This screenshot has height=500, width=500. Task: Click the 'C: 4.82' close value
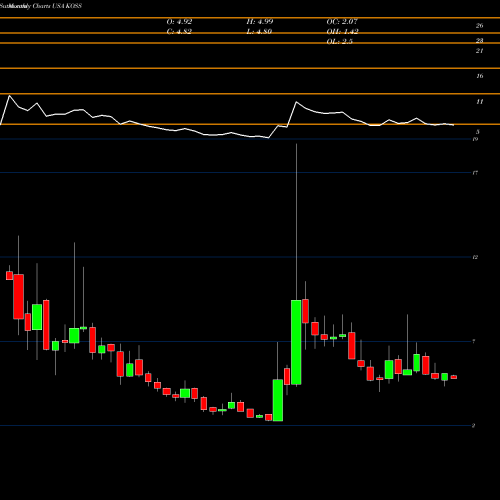tap(179, 32)
